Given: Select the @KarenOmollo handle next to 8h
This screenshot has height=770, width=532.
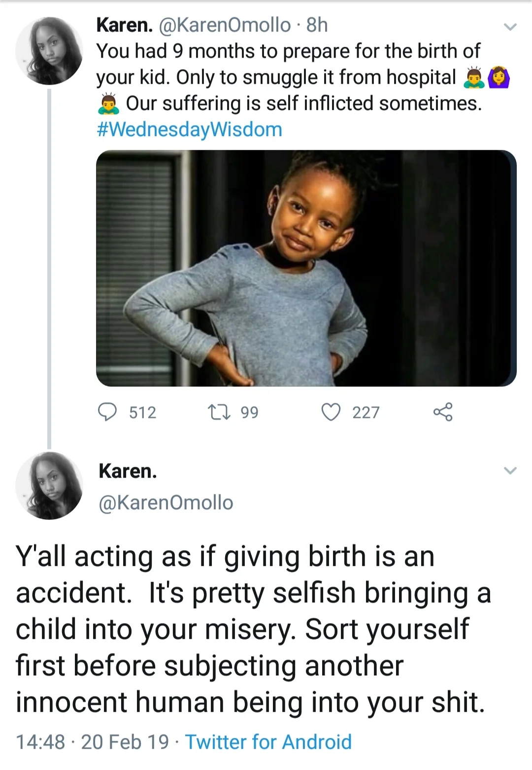Looking at the screenshot, I should pyautogui.click(x=225, y=25).
